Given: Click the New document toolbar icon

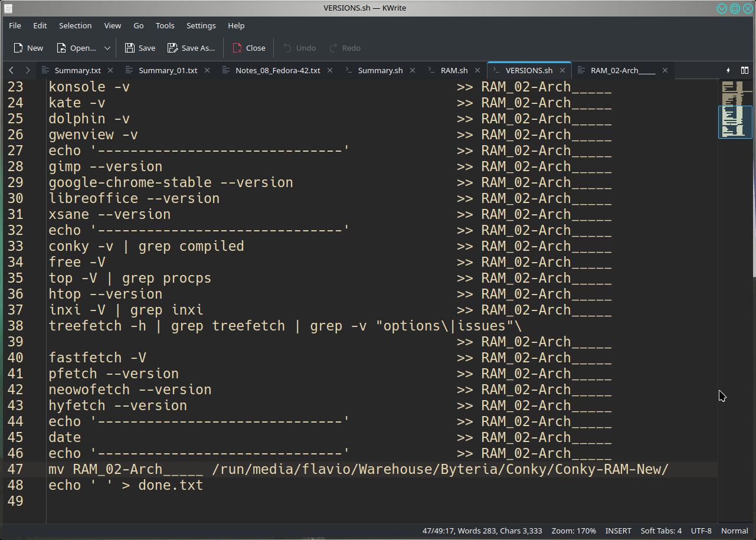Looking at the screenshot, I should [28, 48].
